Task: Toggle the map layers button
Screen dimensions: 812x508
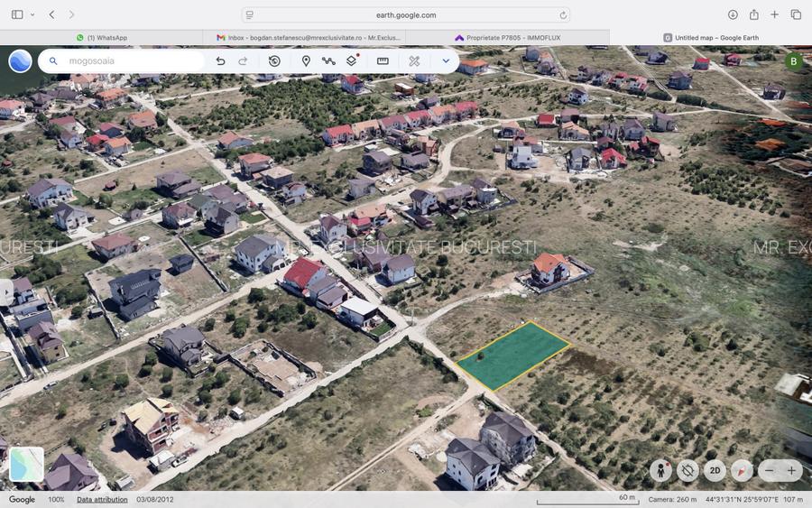Action: click(353, 61)
